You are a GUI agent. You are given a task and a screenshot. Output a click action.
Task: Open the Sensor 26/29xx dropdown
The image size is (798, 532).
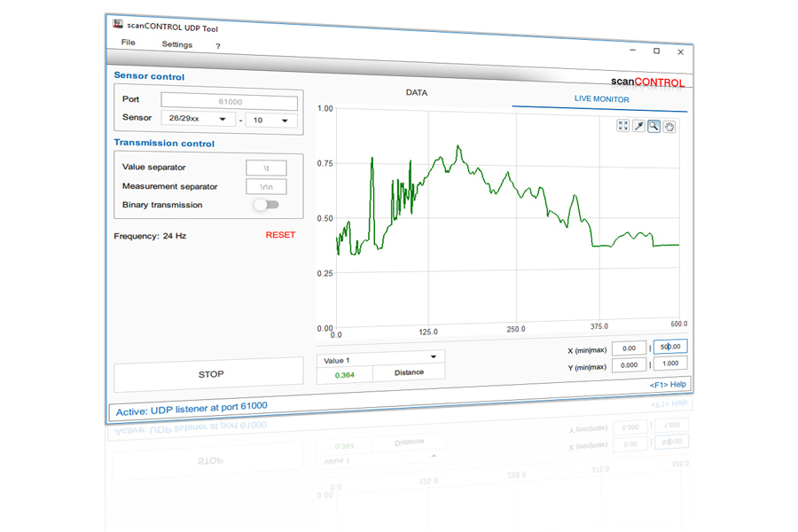[198, 119]
